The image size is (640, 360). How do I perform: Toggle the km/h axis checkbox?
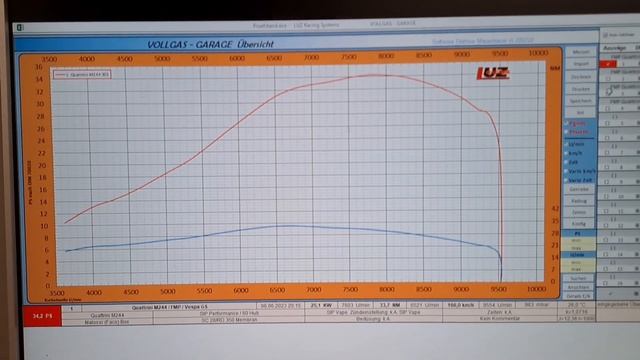pos(567,153)
